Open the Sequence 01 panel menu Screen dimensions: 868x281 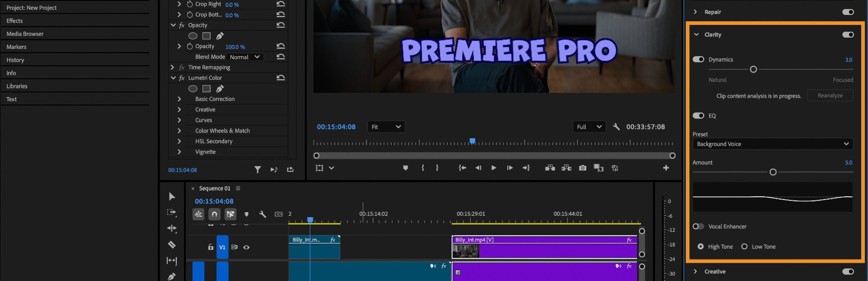[238, 188]
